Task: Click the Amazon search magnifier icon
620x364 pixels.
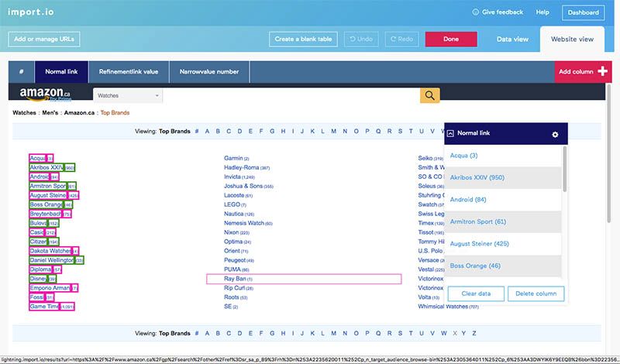Action: coord(430,95)
